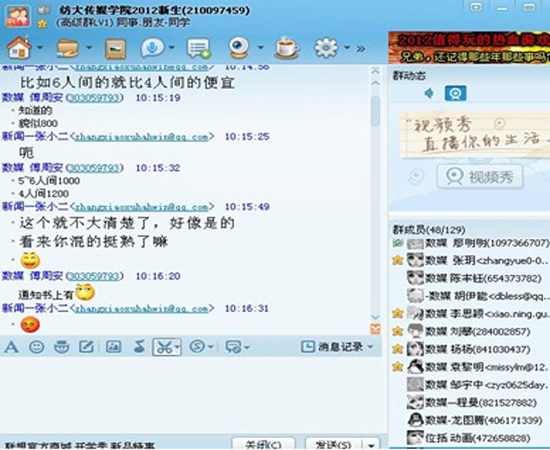
Task: Expand the send button options arrow
Action: (371, 444)
